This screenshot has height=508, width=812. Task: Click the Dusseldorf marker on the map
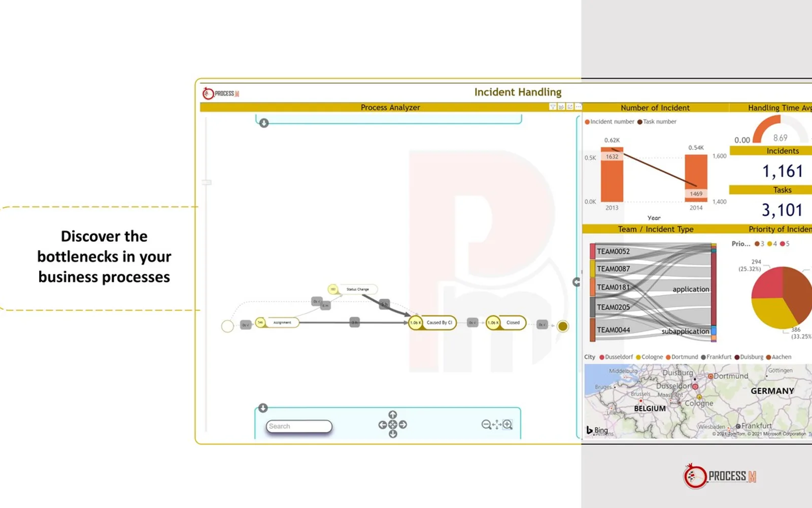[695, 387]
